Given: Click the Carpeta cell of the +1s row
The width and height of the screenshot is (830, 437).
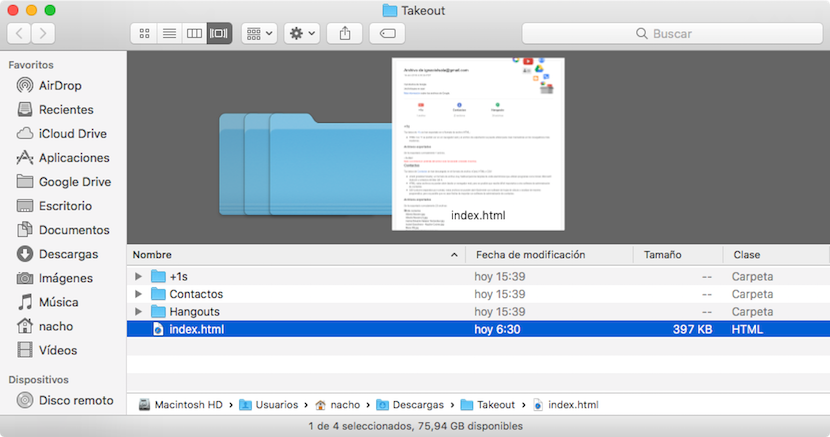Looking at the screenshot, I should (752, 276).
